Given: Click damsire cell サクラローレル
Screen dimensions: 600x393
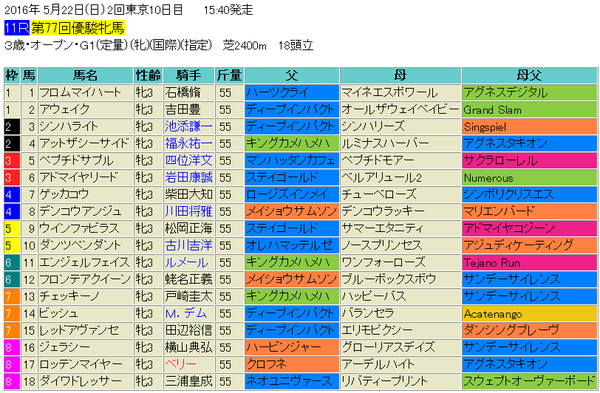Looking at the screenshot, I should (x=530, y=160).
